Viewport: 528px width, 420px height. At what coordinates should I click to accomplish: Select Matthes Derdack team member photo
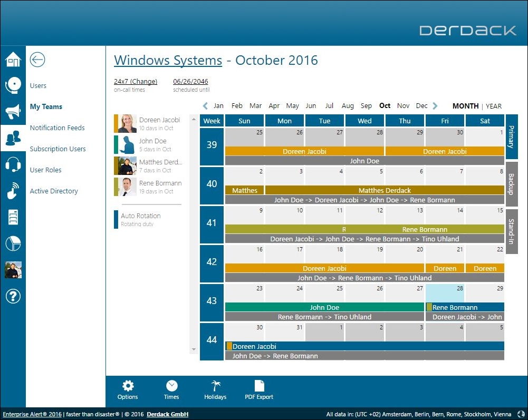click(127, 166)
